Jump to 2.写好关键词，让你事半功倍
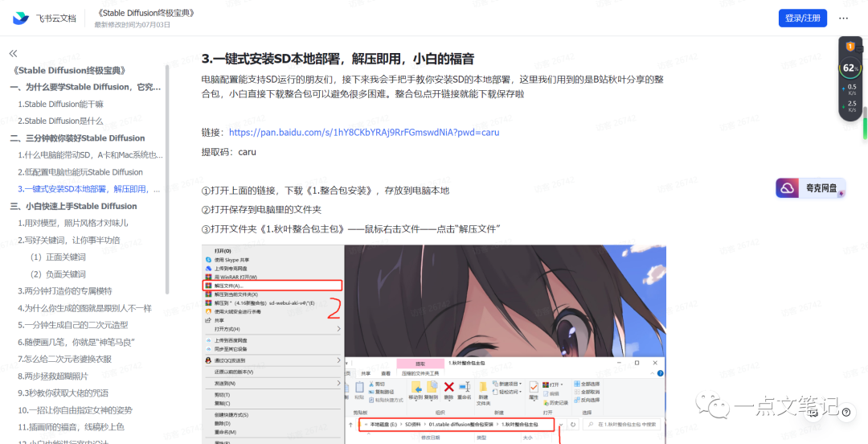 (x=68, y=240)
